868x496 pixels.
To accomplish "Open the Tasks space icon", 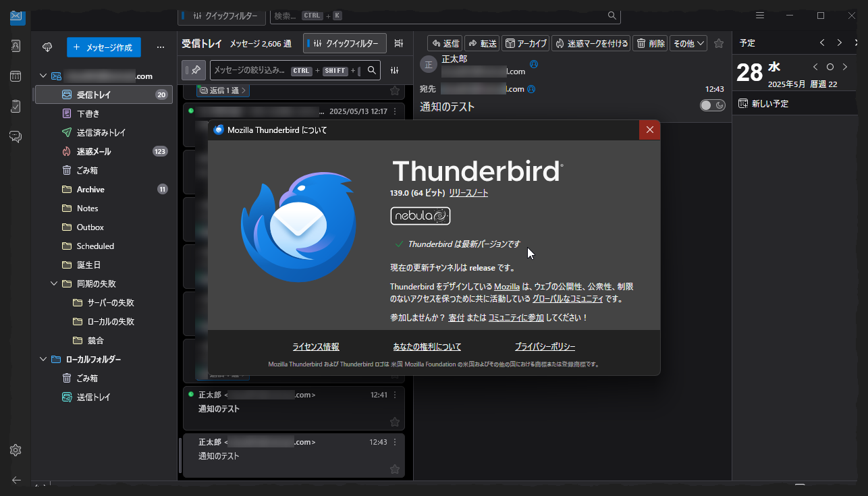I will point(16,106).
